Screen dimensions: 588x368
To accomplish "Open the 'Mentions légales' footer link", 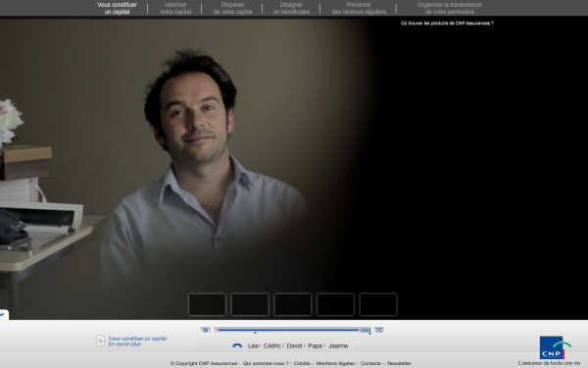I will (x=335, y=363).
